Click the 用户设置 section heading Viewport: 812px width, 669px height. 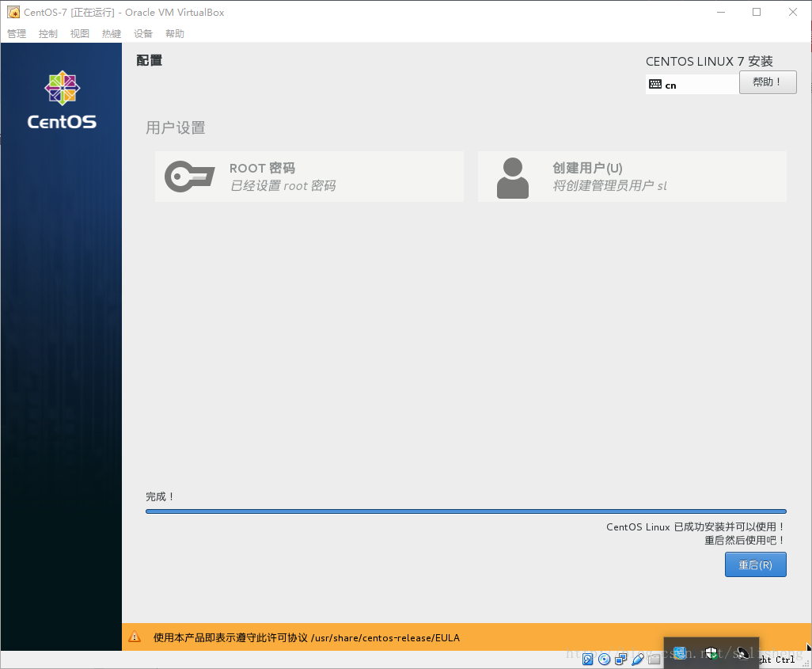(176, 127)
